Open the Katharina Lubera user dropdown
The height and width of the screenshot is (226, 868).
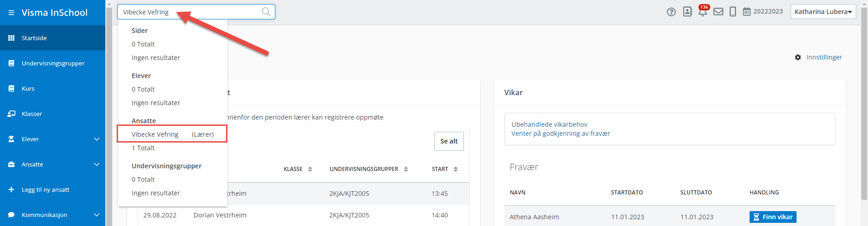coord(823,12)
